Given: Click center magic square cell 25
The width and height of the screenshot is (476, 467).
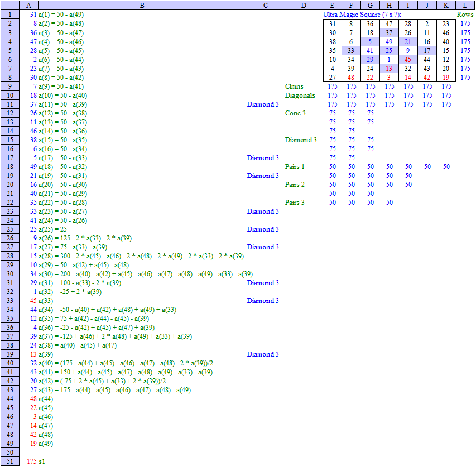Looking at the screenshot, I should click(389, 51).
